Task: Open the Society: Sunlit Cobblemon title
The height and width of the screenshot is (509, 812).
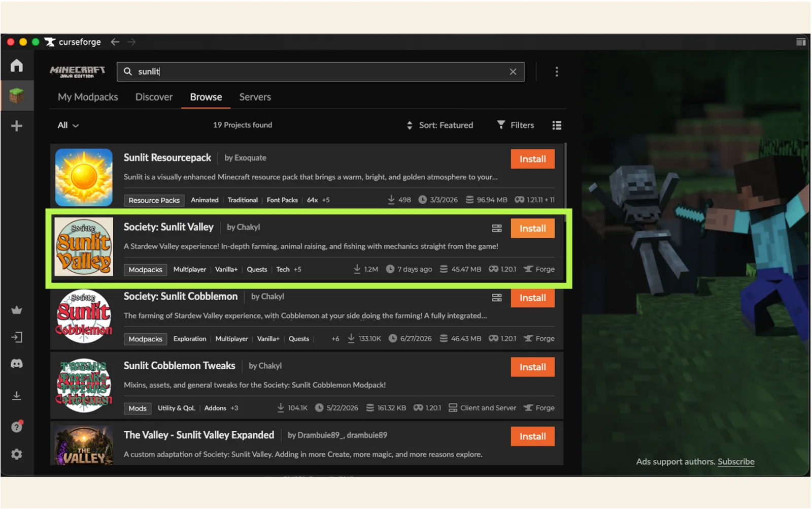Action: pyautogui.click(x=181, y=297)
